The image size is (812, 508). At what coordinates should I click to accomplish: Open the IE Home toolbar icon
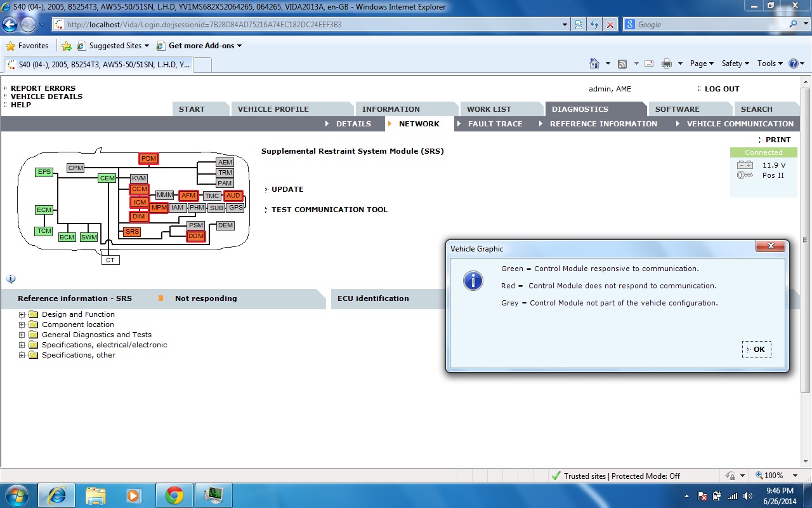(594, 63)
